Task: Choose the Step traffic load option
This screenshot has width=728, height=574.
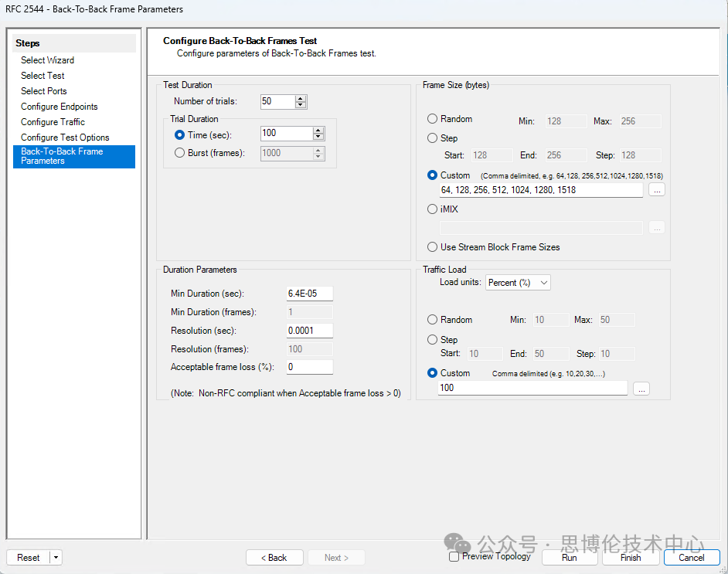Action: pyautogui.click(x=433, y=340)
